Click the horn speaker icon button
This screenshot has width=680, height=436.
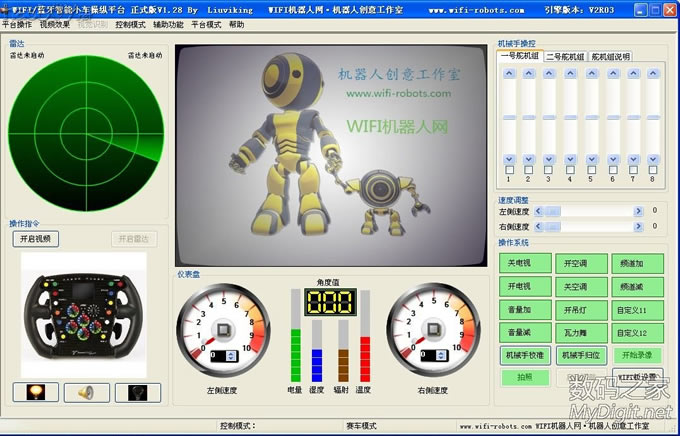click(86, 392)
